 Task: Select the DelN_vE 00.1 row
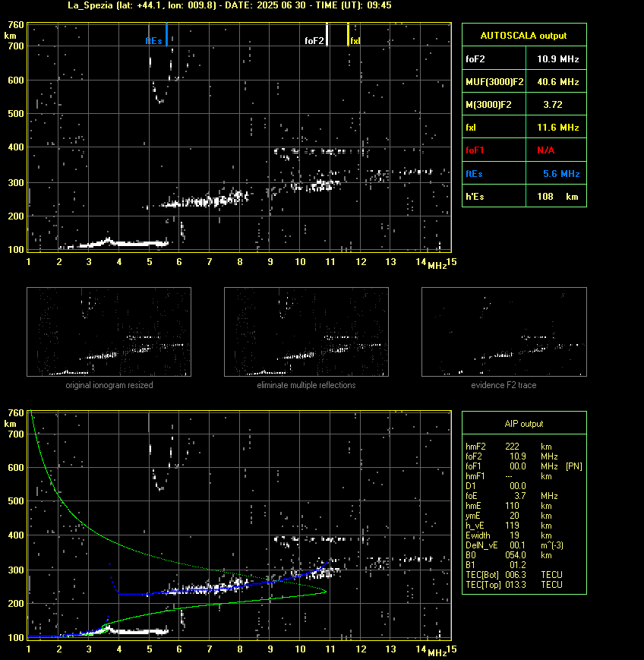(x=514, y=545)
